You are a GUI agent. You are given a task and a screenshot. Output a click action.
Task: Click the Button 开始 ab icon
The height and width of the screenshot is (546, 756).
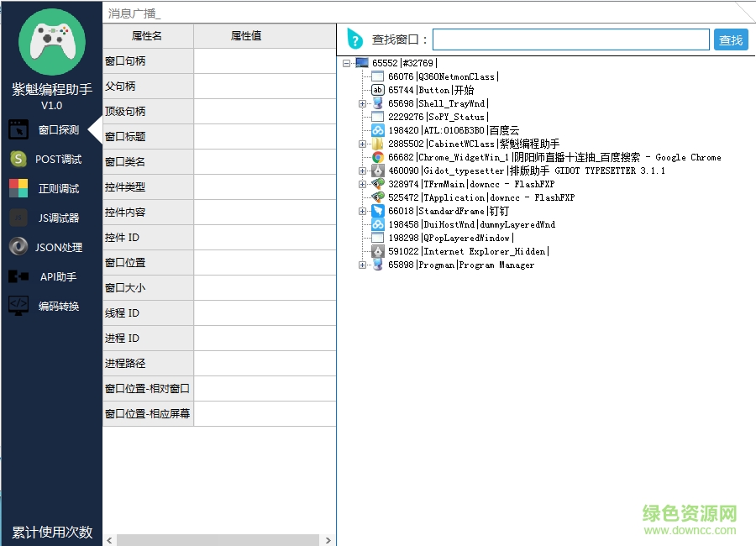point(377,90)
